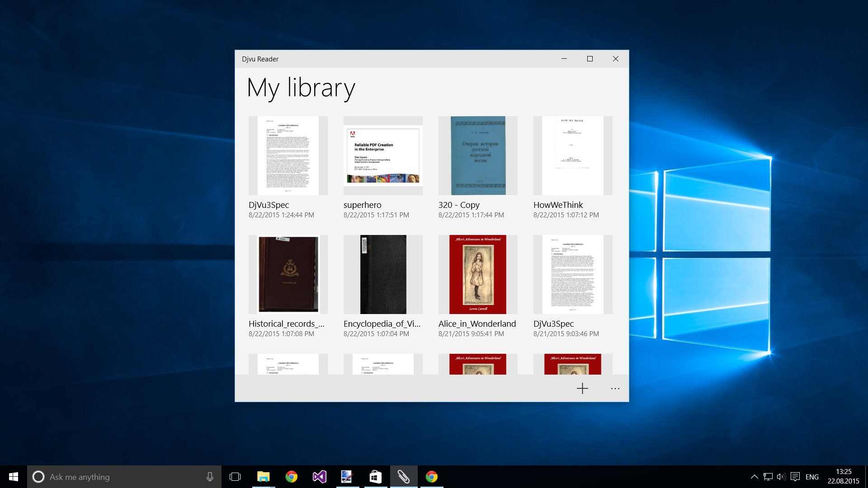Open Task View from the taskbar
This screenshot has width=868, height=488.
[235, 477]
